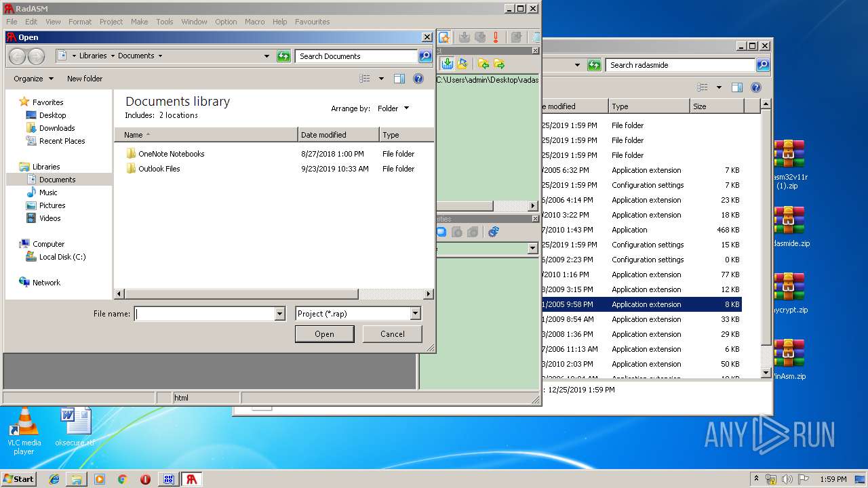
Task: Close the RadASM project panel
Action: coord(535,50)
